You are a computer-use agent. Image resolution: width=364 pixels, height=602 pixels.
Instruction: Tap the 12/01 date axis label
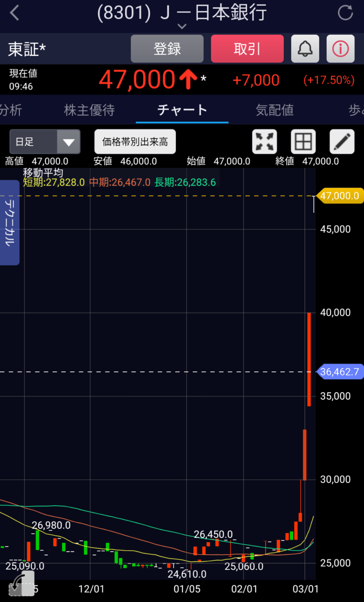[x=91, y=589]
